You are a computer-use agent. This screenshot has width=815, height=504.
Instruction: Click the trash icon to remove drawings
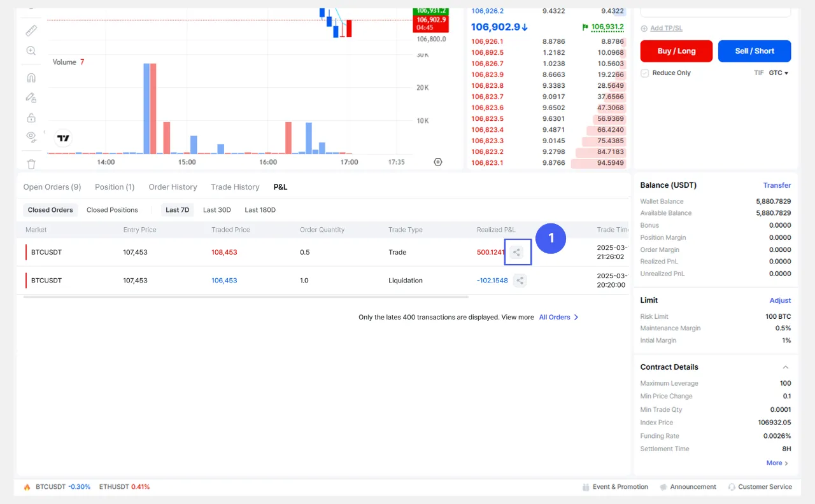tap(31, 164)
